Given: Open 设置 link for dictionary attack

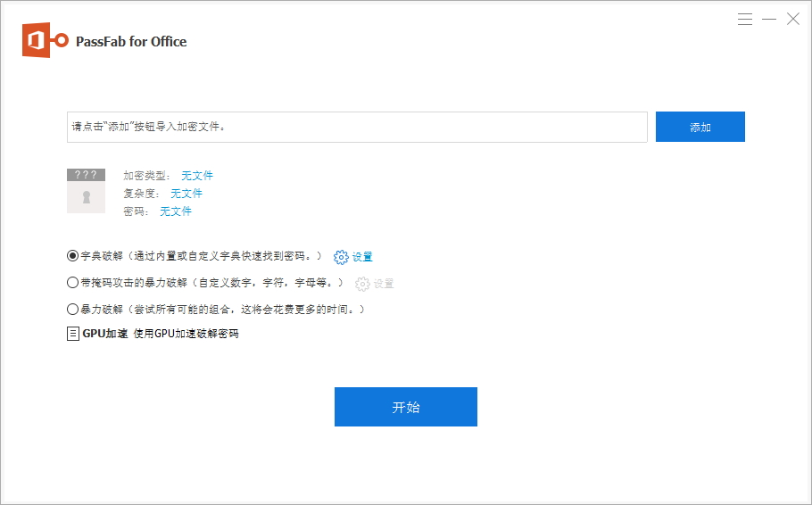Looking at the screenshot, I should click(x=362, y=257).
